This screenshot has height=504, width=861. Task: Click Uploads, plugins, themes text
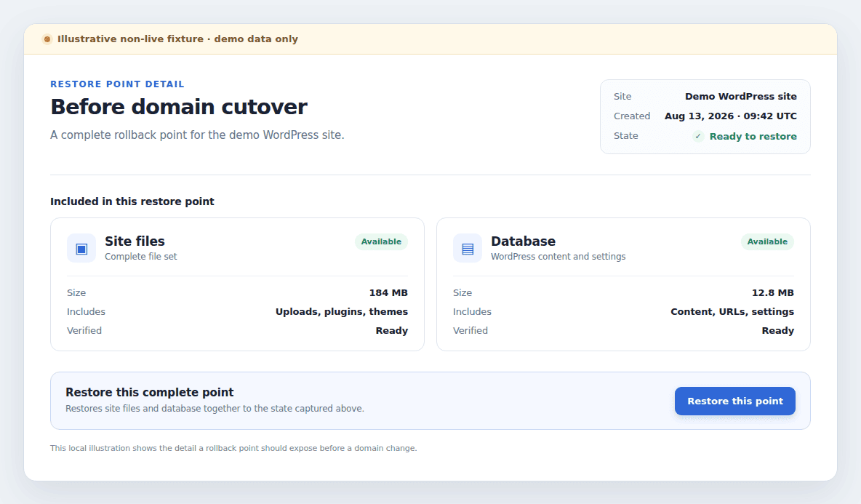342,311
